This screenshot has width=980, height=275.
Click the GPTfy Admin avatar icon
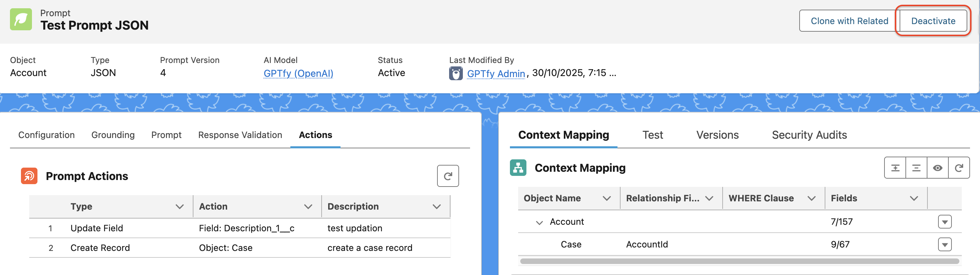coord(455,73)
